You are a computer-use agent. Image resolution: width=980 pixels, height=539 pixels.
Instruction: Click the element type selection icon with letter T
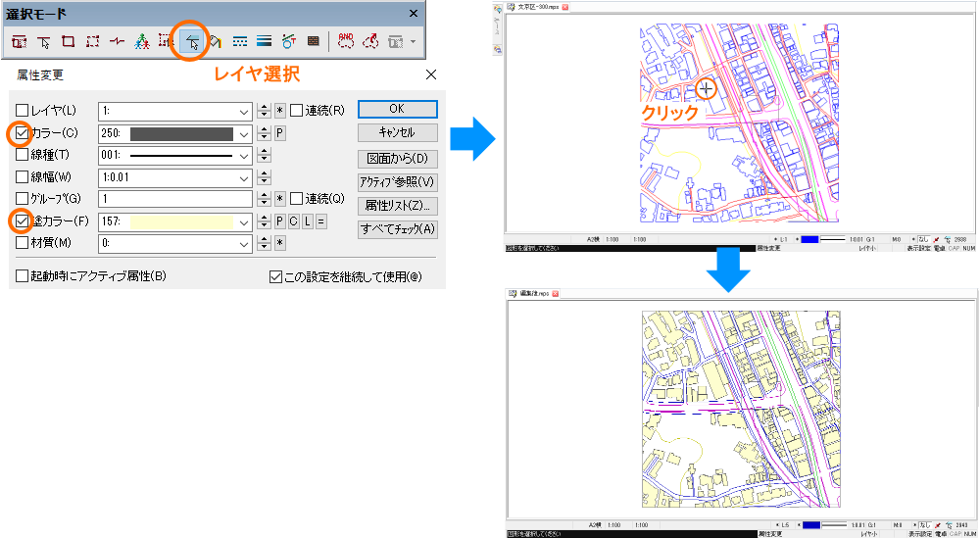289,42
